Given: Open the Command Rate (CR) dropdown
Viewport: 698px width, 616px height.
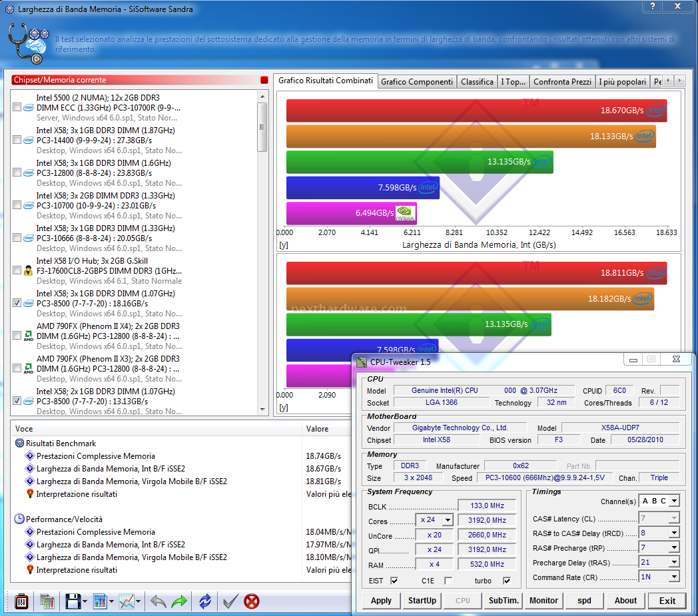Looking at the screenshot, I should click(x=675, y=577).
